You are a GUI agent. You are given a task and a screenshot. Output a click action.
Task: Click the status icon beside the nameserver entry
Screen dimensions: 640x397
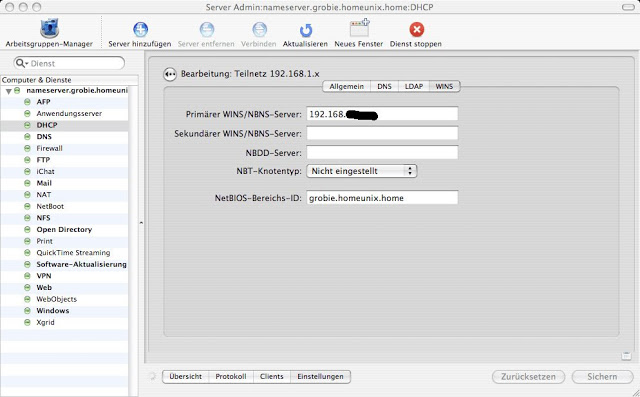(17, 91)
